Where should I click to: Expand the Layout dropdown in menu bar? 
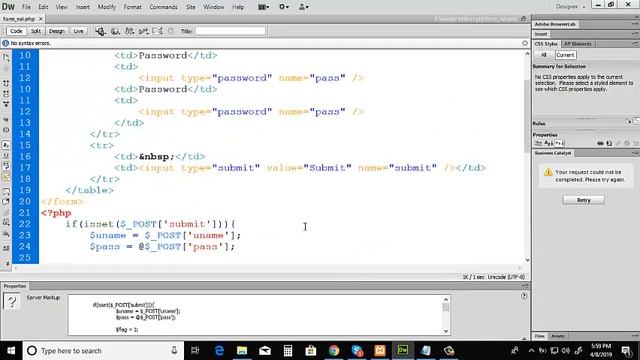coord(264,7)
